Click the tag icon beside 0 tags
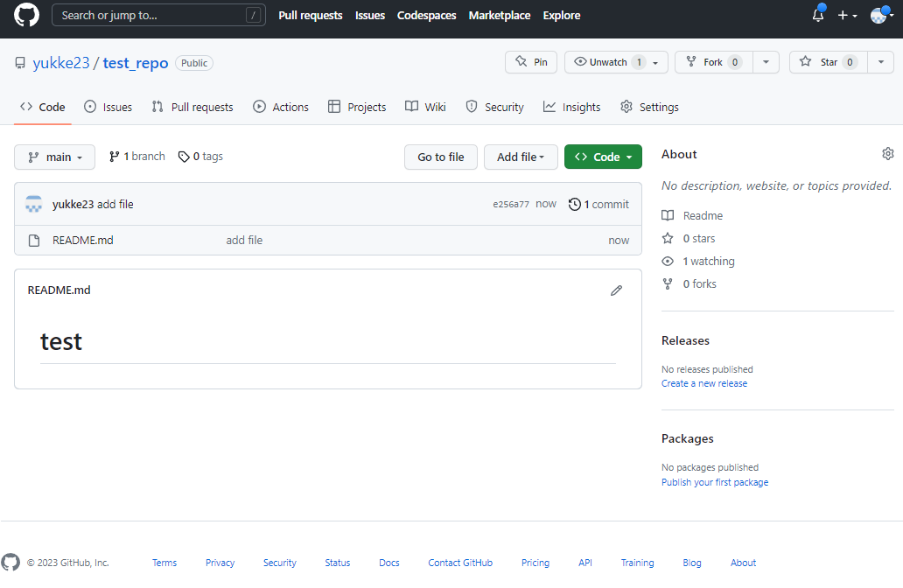 (x=184, y=157)
